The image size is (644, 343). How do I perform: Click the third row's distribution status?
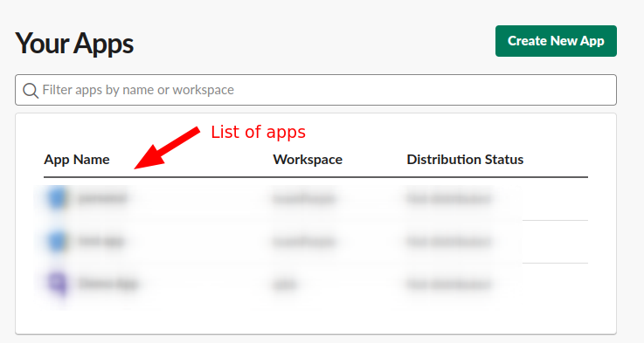pyautogui.click(x=448, y=284)
